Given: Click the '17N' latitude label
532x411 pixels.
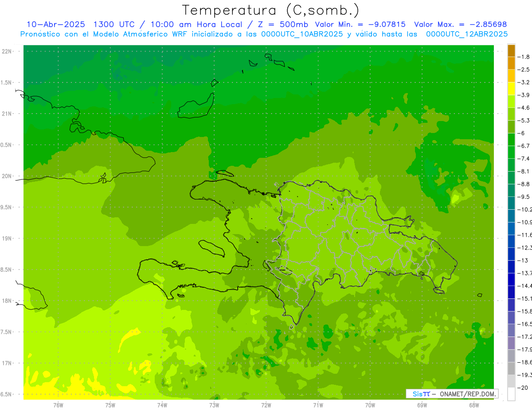Looking at the screenshot, I should click(8, 364).
